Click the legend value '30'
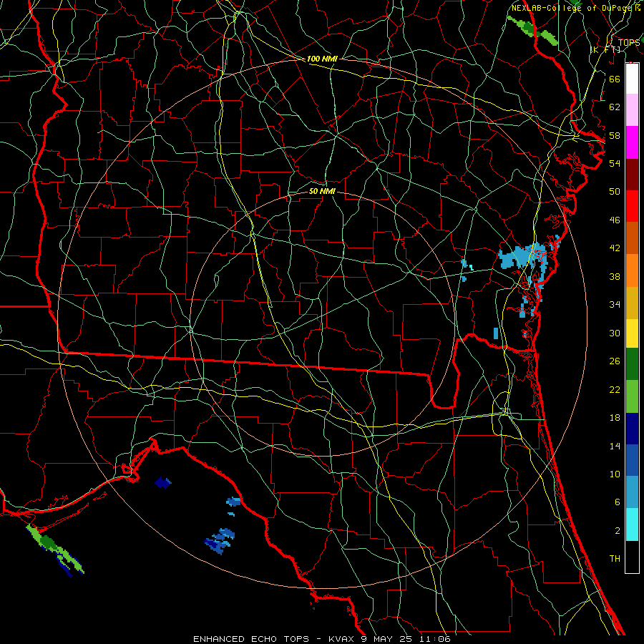The image size is (644, 644). [615, 333]
